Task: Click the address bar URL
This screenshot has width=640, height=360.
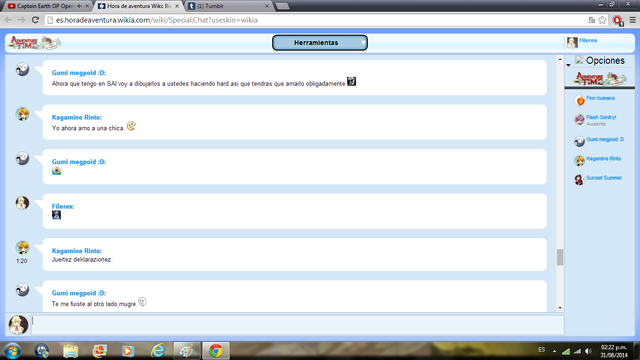Action: point(157,20)
